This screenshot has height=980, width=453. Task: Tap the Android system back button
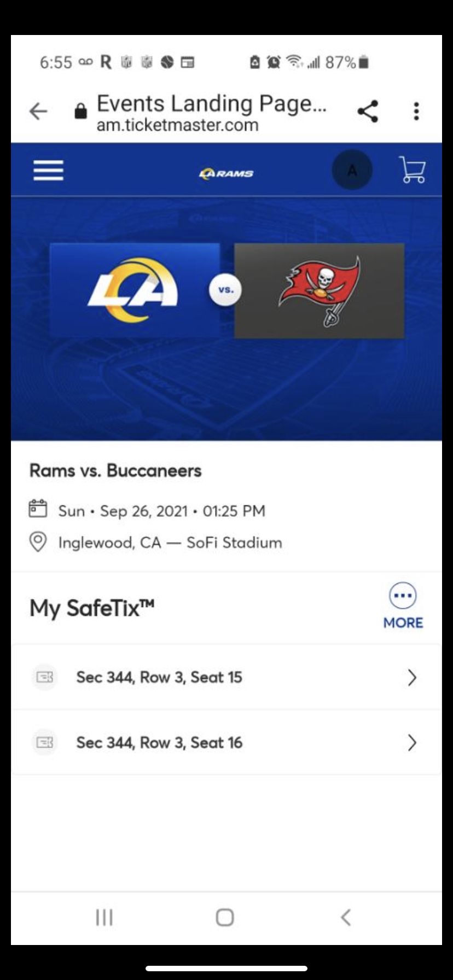[x=345, y=917]
